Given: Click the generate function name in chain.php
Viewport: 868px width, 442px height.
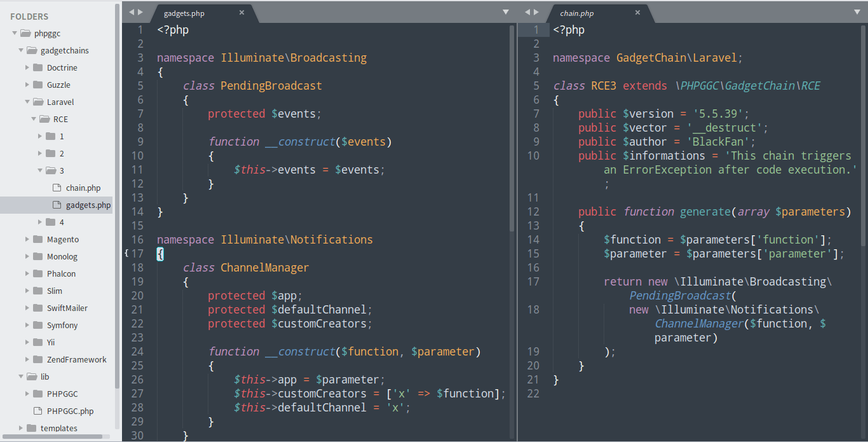Looking at the screenshot, I should [x=705, y=212].
